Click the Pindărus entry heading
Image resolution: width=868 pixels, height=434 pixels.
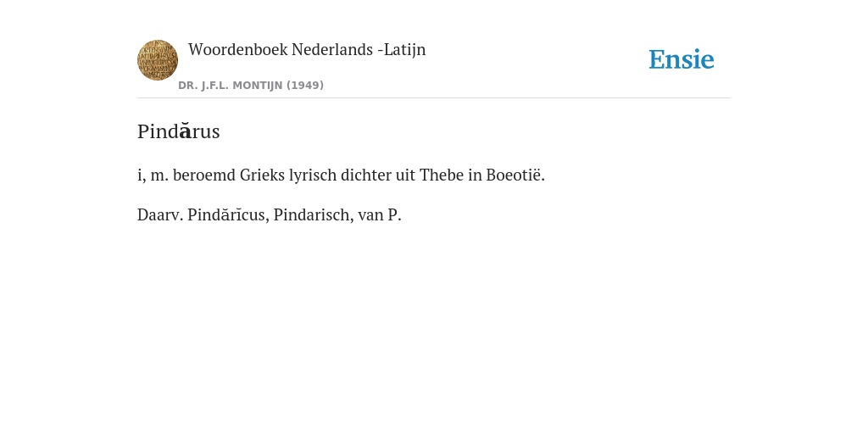[179, 131]
